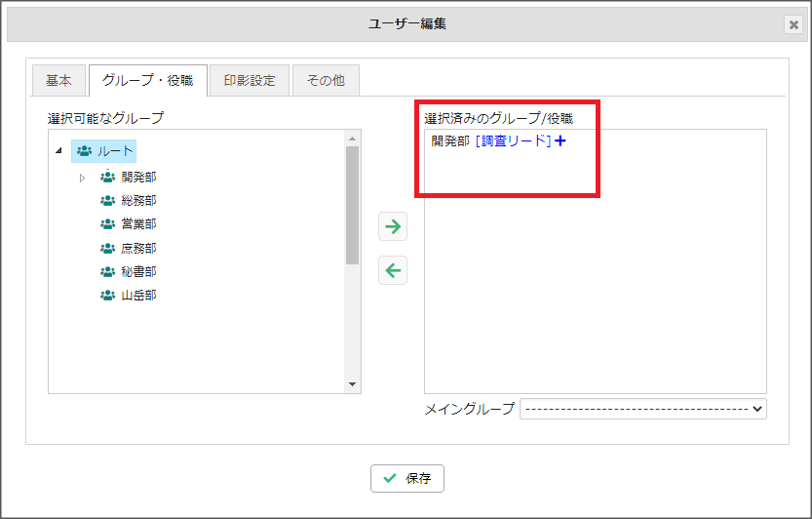Save changes with the 保存 button
Viewport: 812px width, 519px height.
pyautogui.click(x=407, y=479)
